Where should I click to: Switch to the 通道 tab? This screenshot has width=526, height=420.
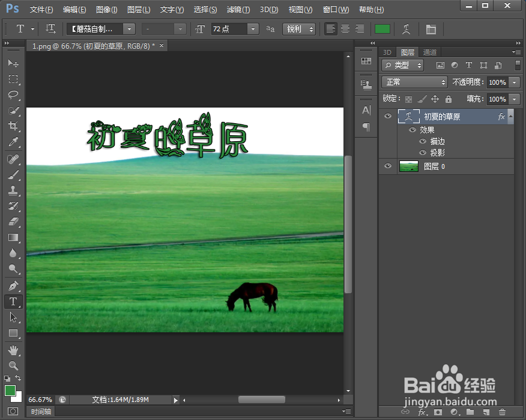[x=430, y=52]
